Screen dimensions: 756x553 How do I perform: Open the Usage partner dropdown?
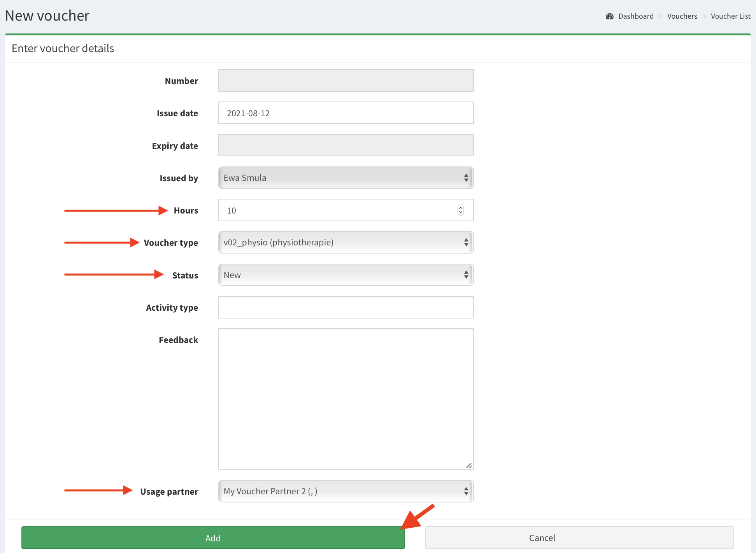point(346,492)
